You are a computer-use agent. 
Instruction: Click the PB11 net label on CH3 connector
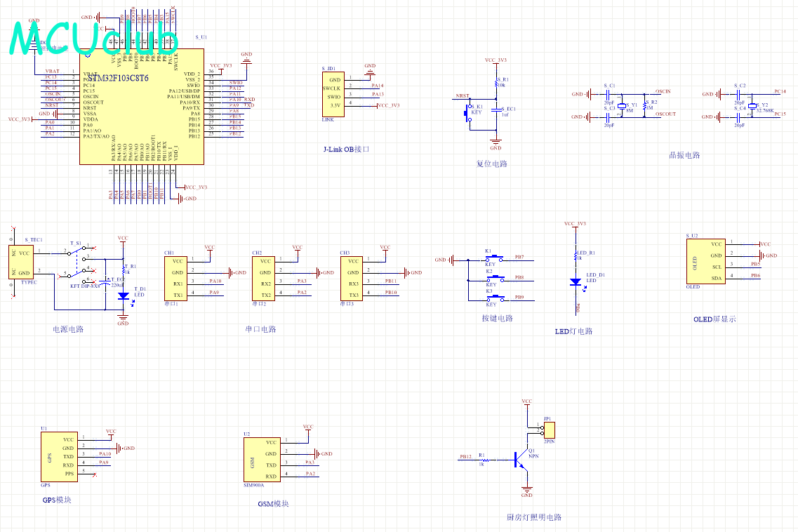click(391, 281)
